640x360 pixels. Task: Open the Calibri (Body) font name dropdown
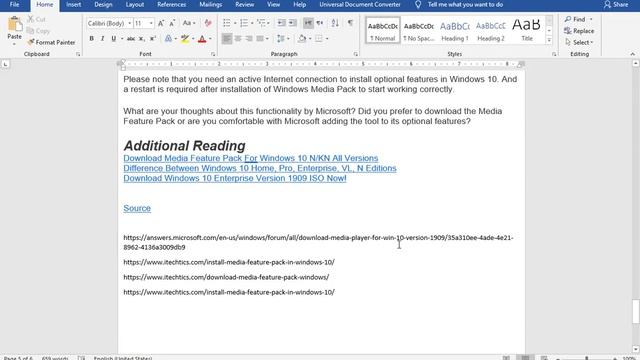[130, 24]
